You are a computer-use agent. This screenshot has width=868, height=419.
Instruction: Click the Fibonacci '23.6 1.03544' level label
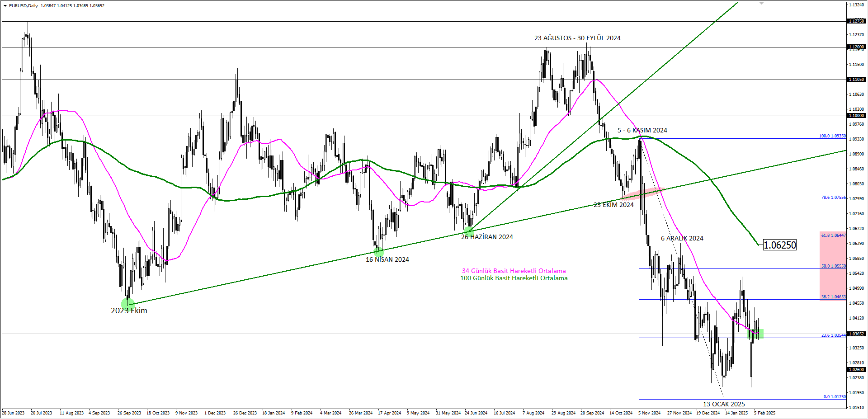pos(833,335)
